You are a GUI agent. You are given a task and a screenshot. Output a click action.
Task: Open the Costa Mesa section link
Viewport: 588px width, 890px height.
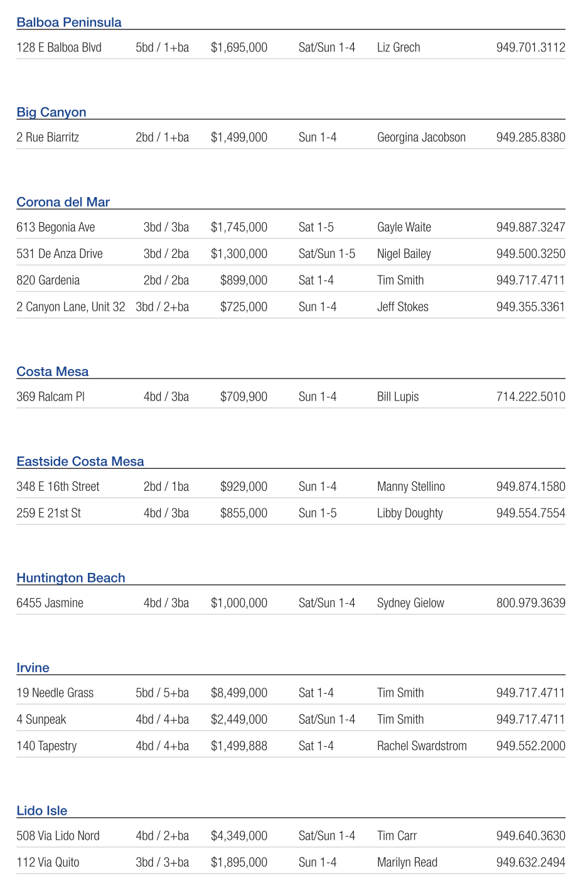(x=52, y=372)
